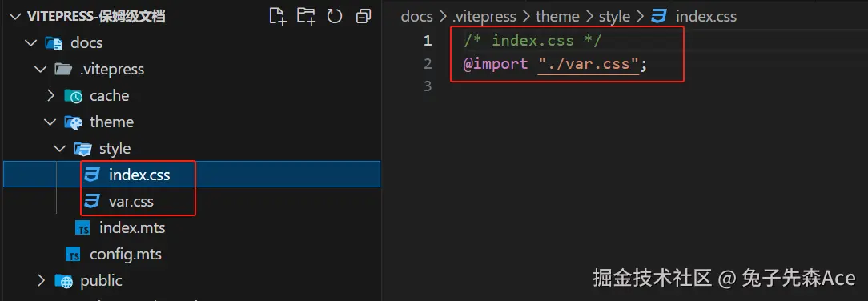Screen dimensions: 868x301
Task: Open var.css from the file tree
Action: 131,202
